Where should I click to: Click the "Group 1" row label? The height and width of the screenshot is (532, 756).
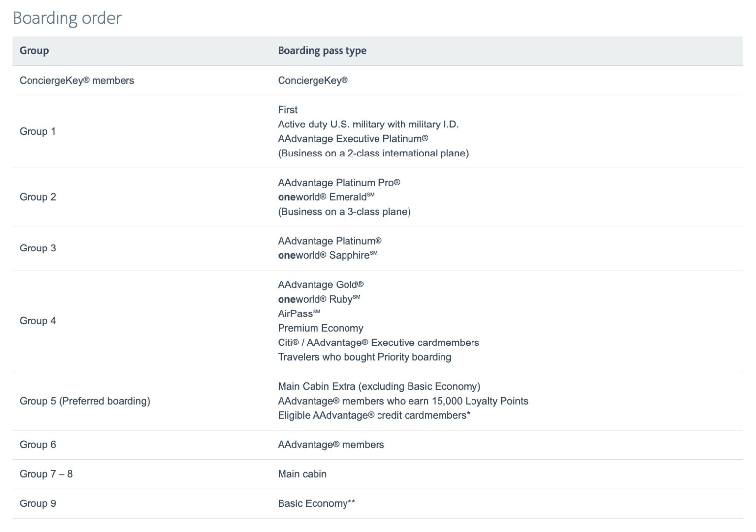point(37,131)
